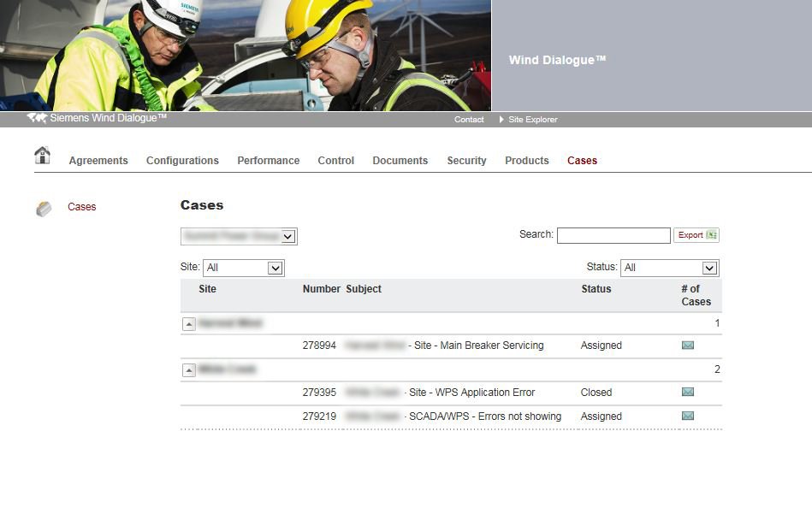Collapse the second site group with two cases
This screenshot has height=508, width=812.
tap(189, 370)
